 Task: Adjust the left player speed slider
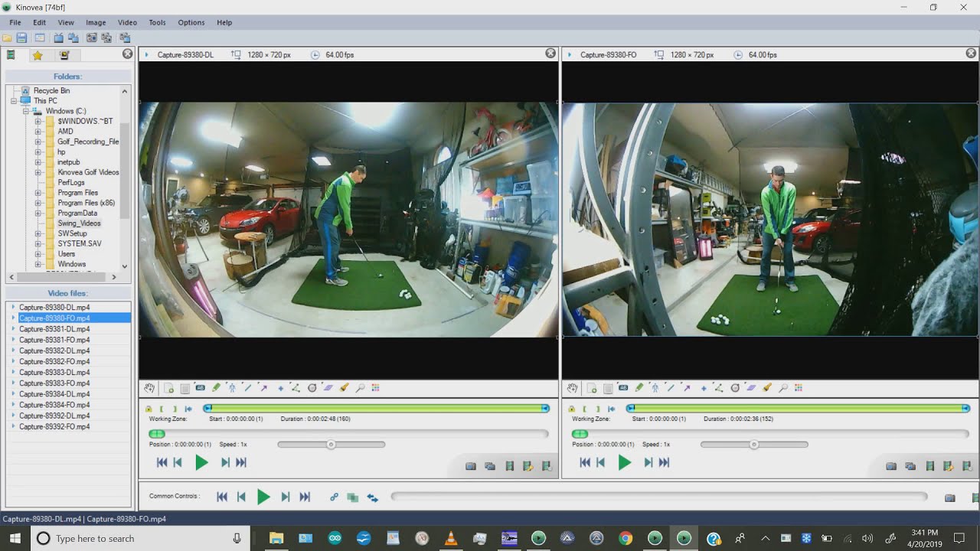(x=331, y=444)
